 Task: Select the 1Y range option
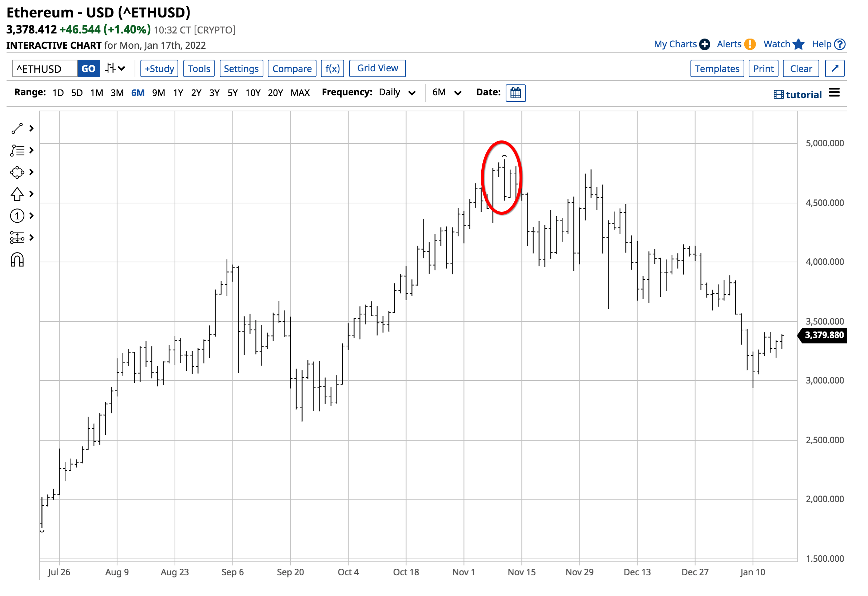[x=179, y=93]
